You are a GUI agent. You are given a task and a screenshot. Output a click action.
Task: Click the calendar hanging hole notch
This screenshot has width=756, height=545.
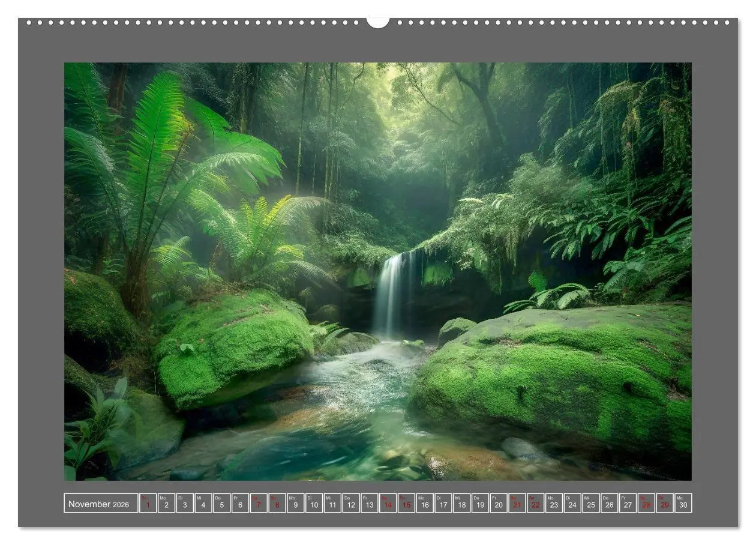378,23
